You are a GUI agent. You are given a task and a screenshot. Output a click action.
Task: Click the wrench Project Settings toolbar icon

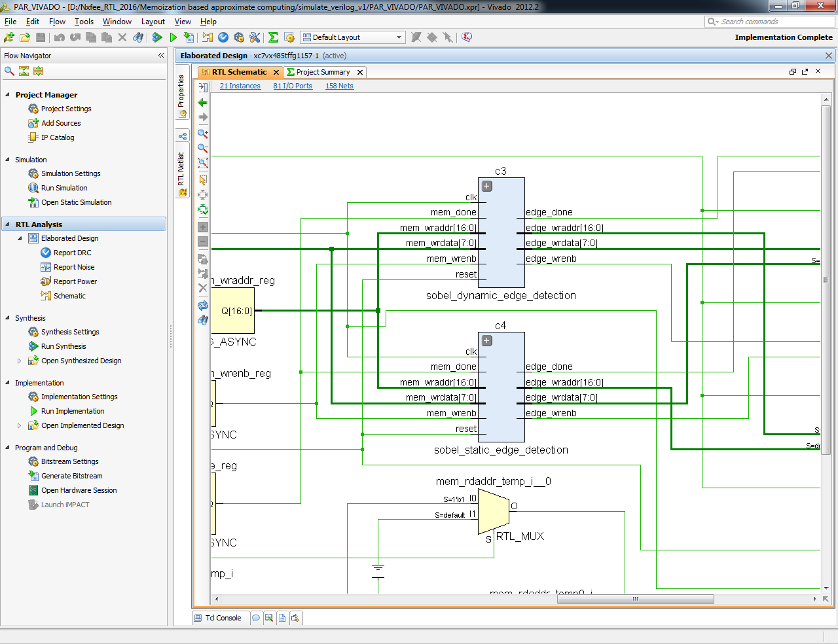pyautogui.click(x=255, y=37)
